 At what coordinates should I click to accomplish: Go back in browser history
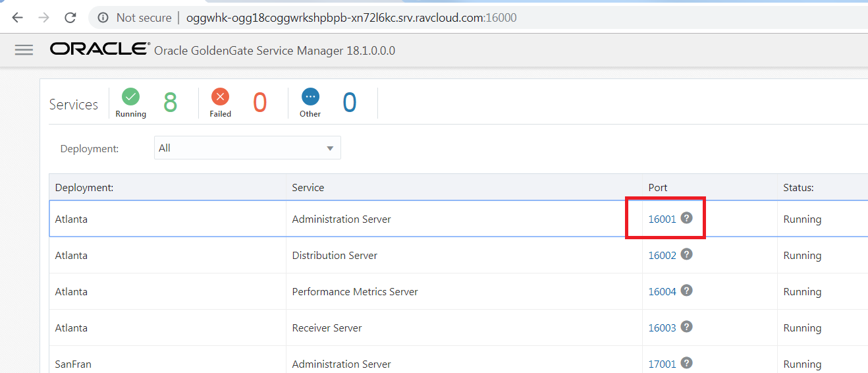[x=18, y=18]
